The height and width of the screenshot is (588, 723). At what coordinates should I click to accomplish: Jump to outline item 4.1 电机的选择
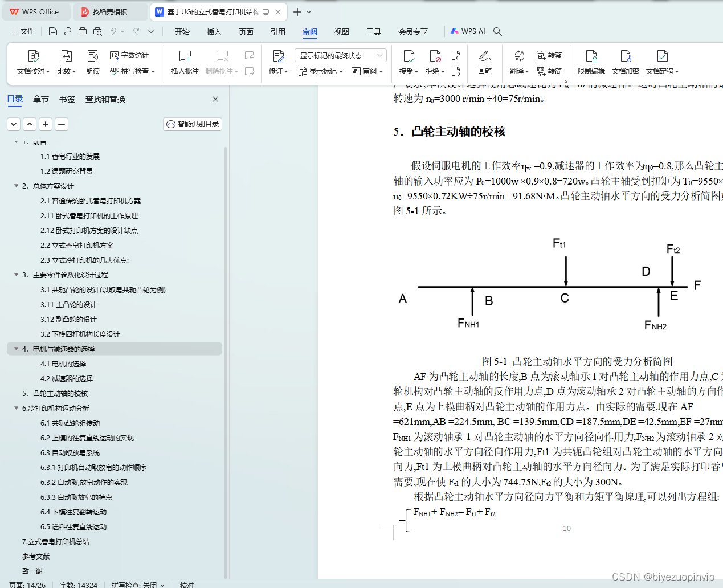[x=63, y=364]
